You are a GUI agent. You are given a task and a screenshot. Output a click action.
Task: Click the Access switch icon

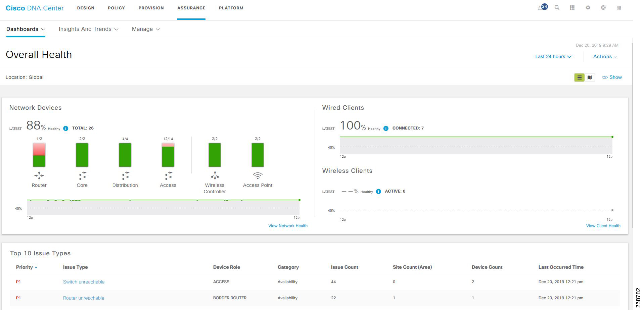click(x=168, y=175)
